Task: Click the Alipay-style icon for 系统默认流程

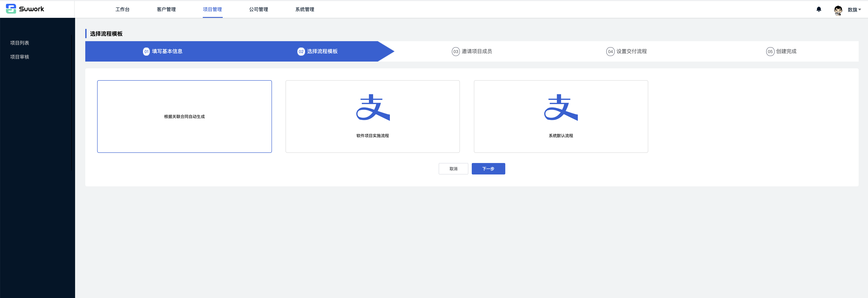Action: click(x=561, y=107)
